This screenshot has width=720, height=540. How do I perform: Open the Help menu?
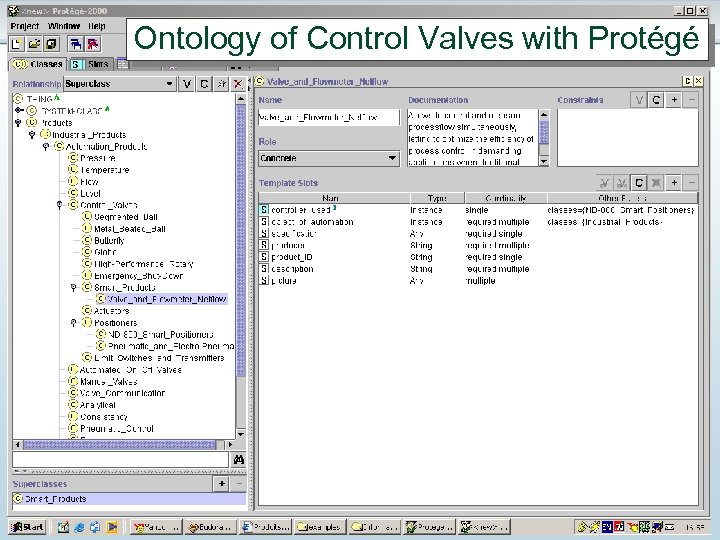click(97, 26)
